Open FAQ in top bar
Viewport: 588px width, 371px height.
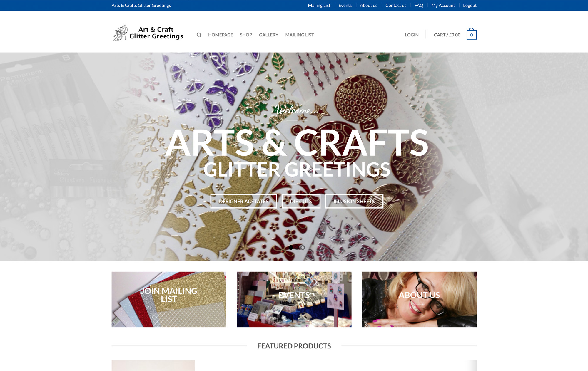coord(419,5)
